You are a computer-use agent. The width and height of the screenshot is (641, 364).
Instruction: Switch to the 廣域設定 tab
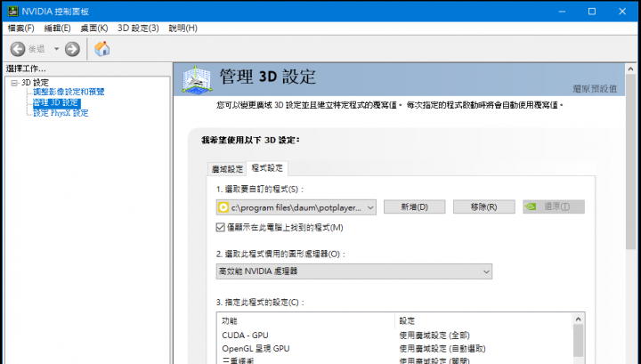[x=227, y=169]
